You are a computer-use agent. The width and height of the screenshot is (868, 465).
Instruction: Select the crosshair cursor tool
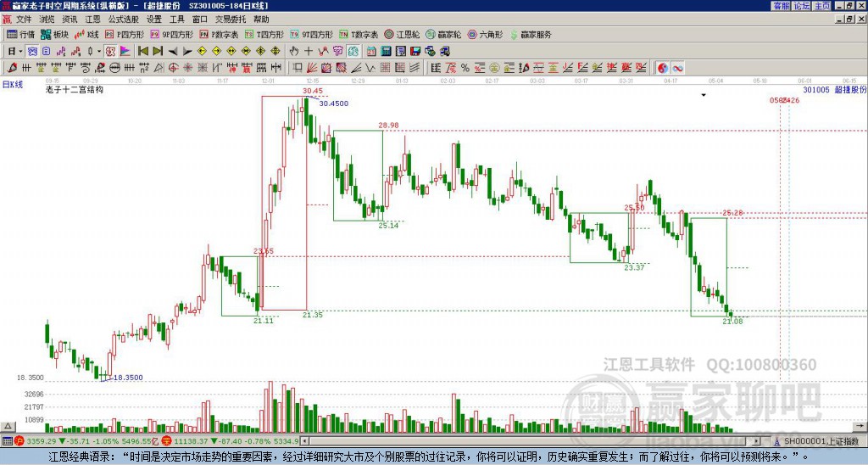(309, 51)
